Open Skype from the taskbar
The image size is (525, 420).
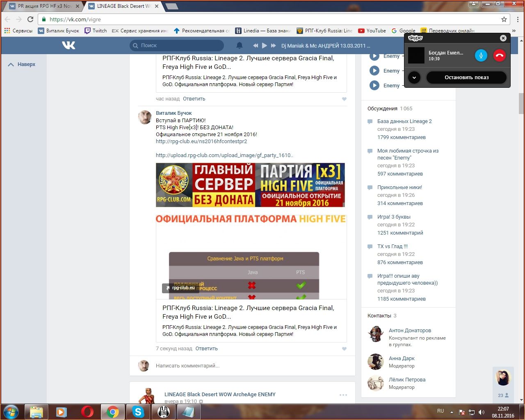coord(138,411)
